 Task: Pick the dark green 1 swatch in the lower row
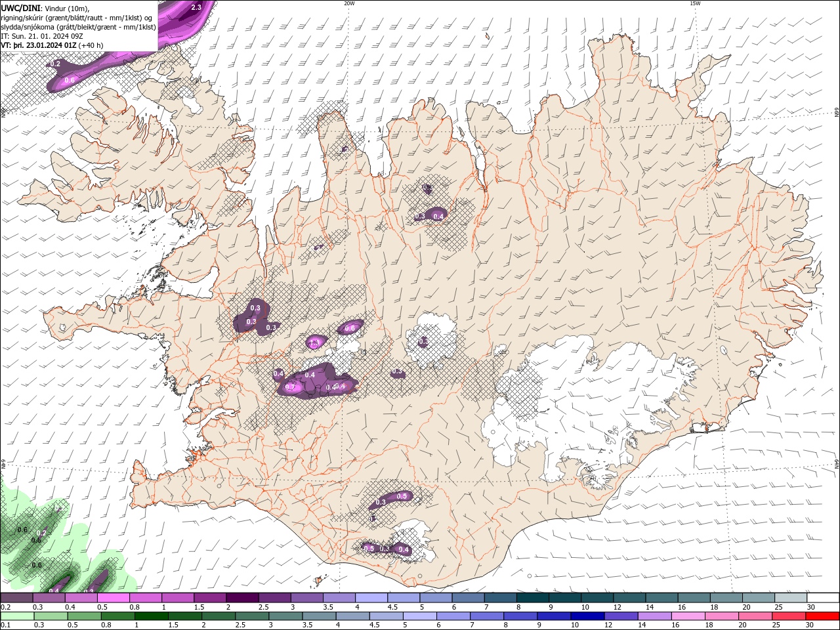click(x=151, y=616)
